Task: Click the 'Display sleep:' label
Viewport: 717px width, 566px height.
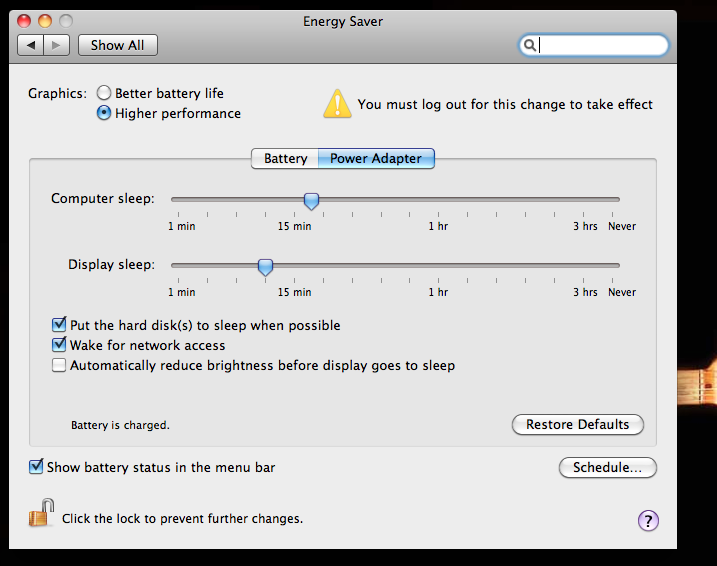Action: [112, 264]
